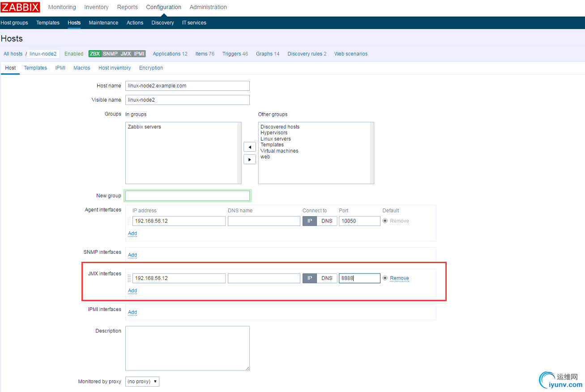Open Web scenarios link
Image resolution: width=585 pixels, height=392 pixels.
point(351,54)
